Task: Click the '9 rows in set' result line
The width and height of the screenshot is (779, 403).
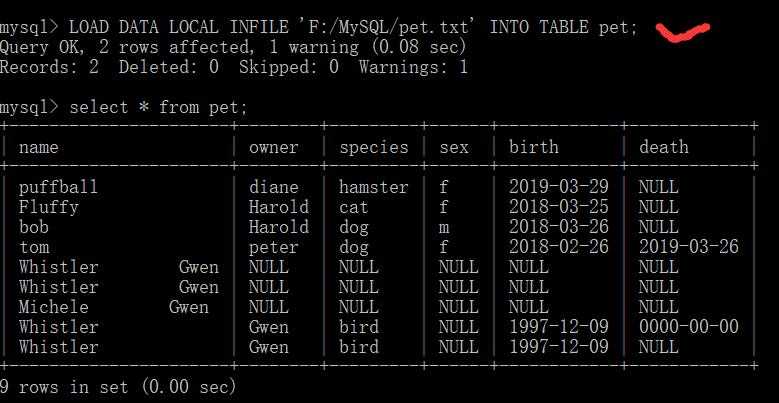Action: click(x=118, y=387)
